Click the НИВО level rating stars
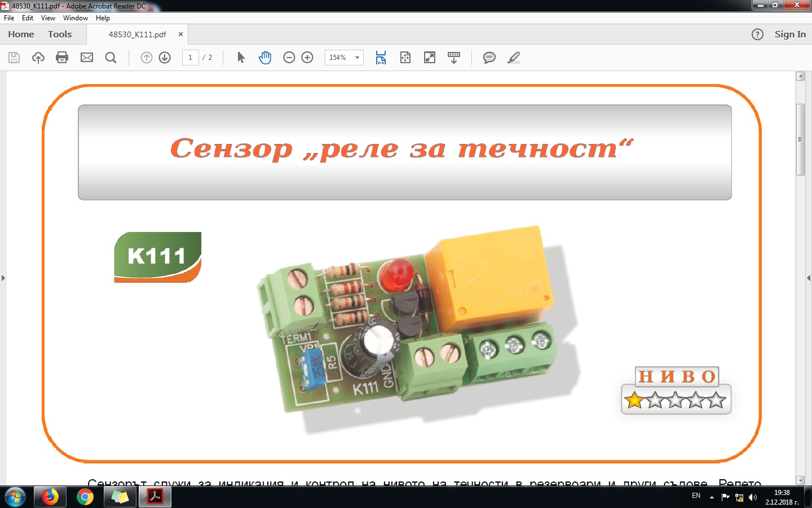812x508 pixels. point(676,400)
